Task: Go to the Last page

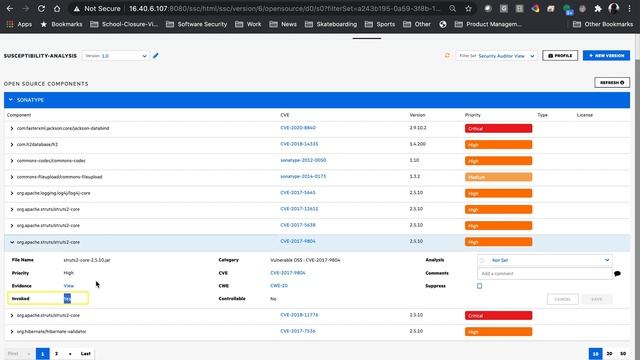Action: (x=86, y=353)
